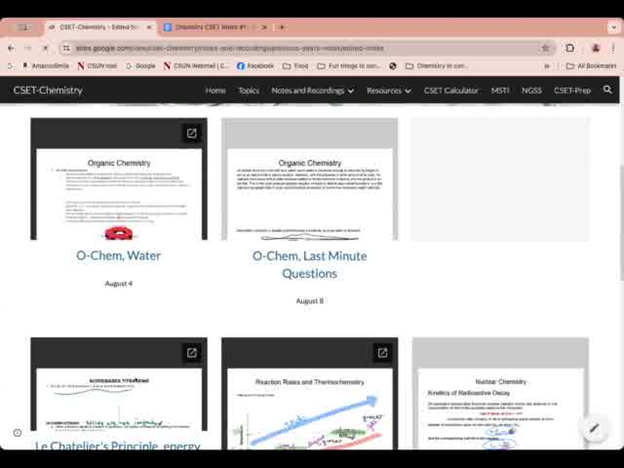Bookmark this page with the star icon
This screenshot has height=468, width=624.
click(545, 48)
